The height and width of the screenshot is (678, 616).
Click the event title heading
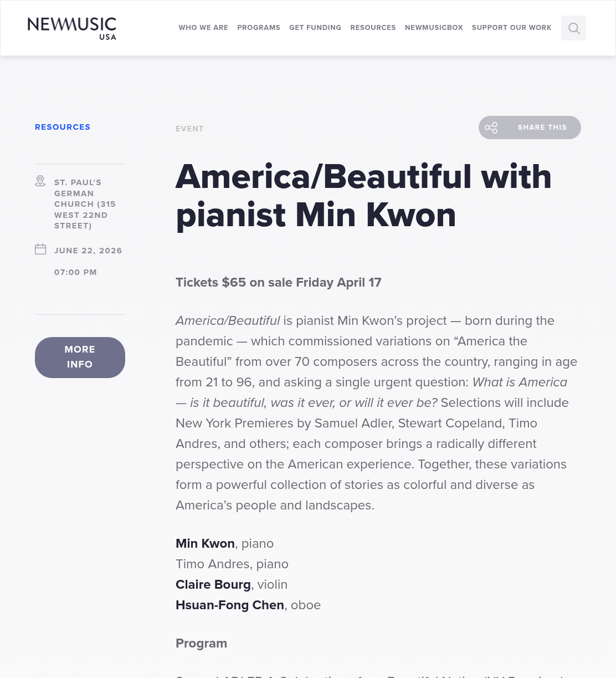click(x=363, y=196)
